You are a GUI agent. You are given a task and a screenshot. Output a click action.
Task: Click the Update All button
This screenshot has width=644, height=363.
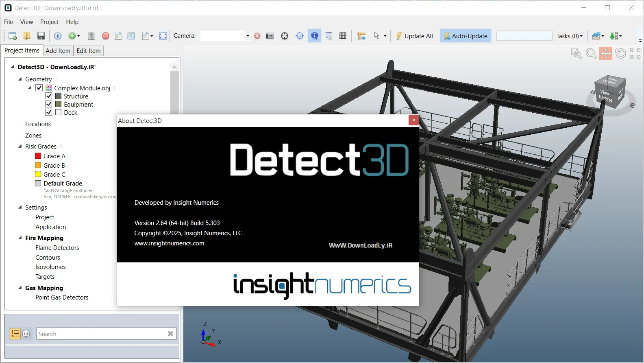[x=414, y=36]
